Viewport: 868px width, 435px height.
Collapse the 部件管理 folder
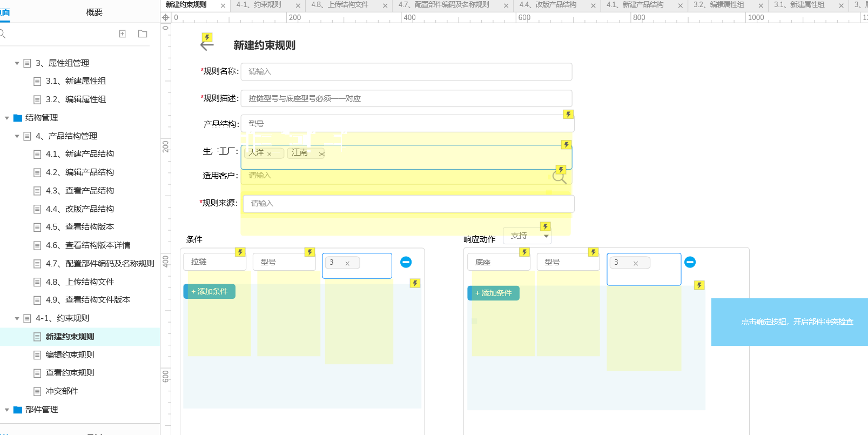pos(7,410)
